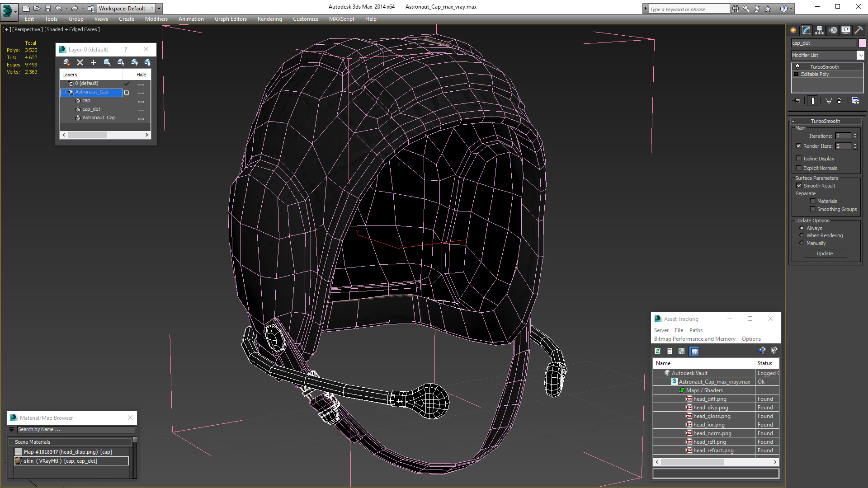Open Material/Map Browser options arrow
The width and height of the screenshot is (868, 488).
12,429
